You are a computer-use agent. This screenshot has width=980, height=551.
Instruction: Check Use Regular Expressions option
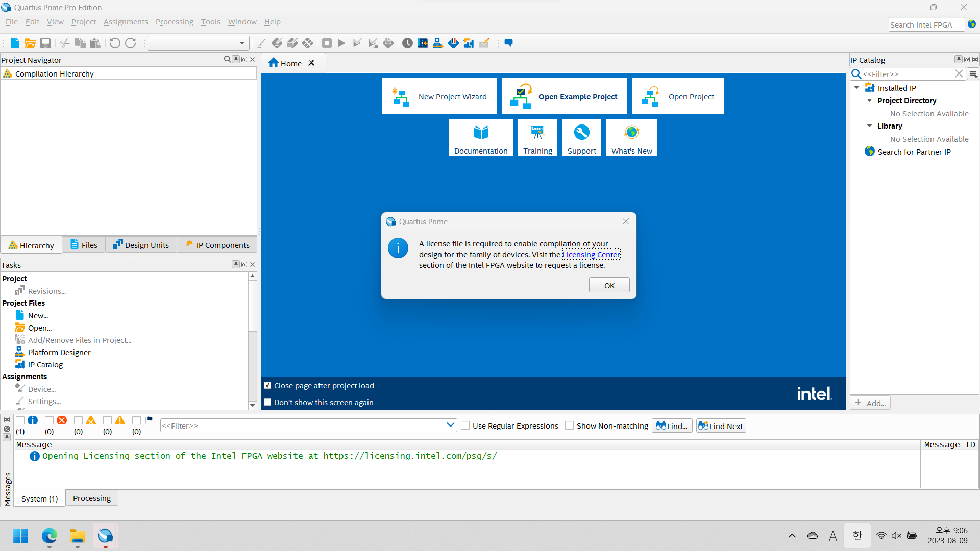coord(465,425)
